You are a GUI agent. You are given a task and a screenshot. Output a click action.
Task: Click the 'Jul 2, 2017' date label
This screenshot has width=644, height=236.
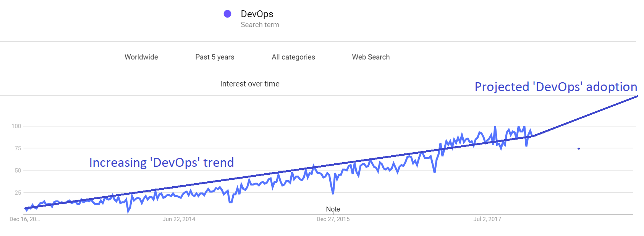487,219
